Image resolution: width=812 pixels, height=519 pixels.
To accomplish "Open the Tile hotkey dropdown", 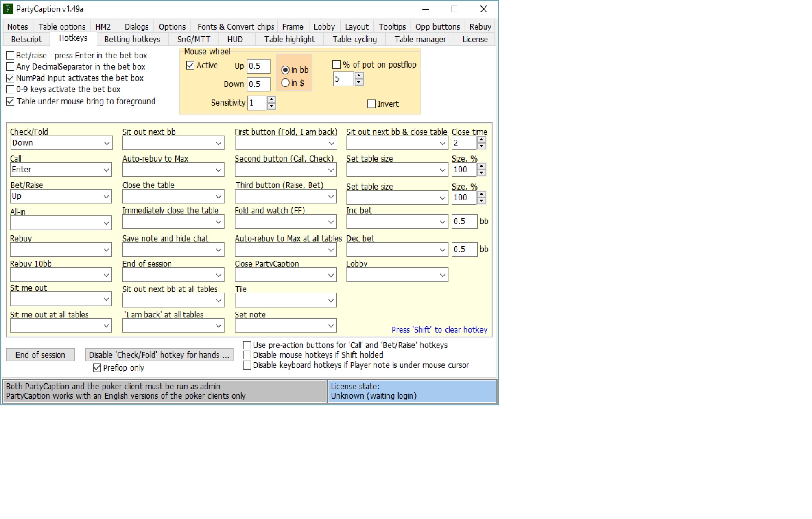I will [x=286, y=300].
